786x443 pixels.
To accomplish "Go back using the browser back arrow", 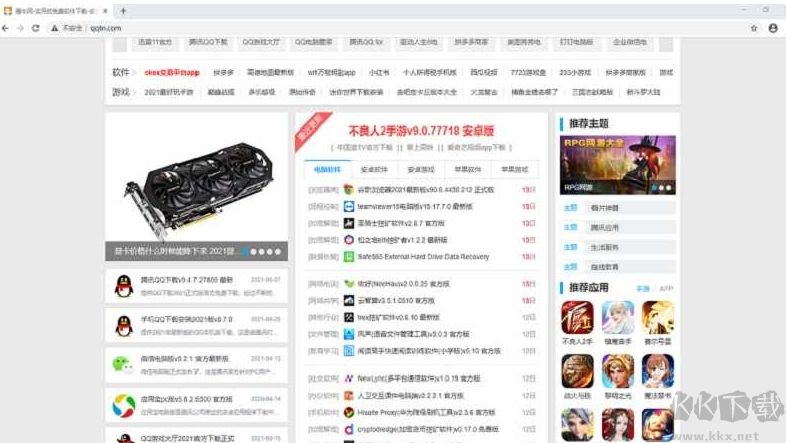I will tap(6, 28).
